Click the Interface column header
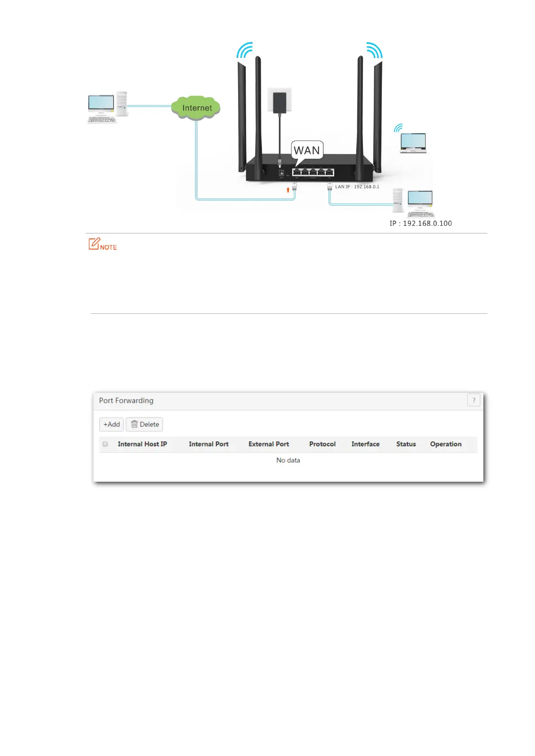 click(365, 444)
